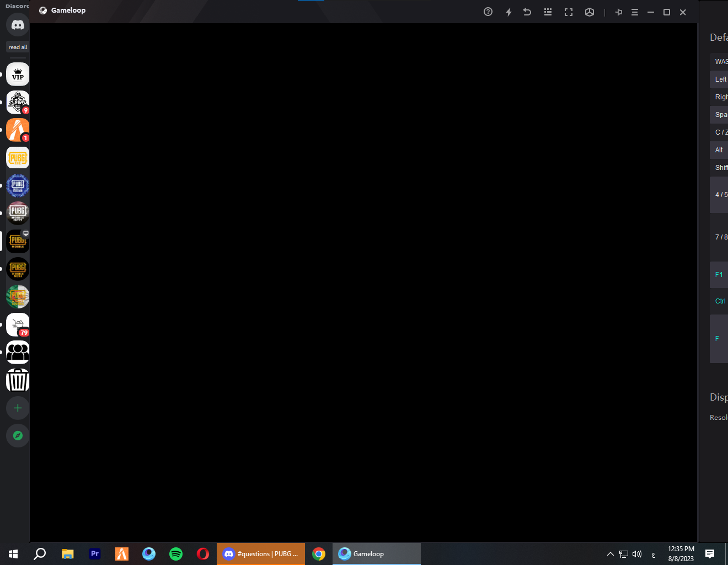Click the 'read all' button in Discord
The image size is (728, 565).
(x=18, y=47)
